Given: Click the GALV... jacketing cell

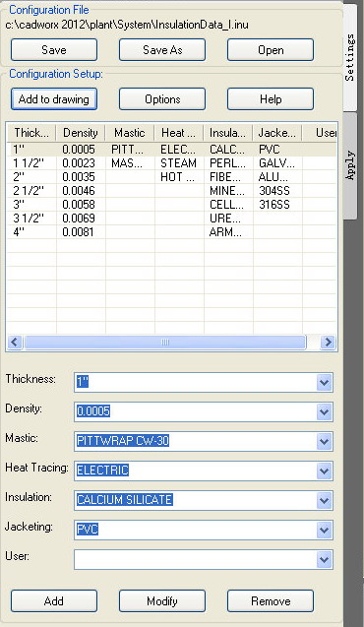Looking at the screenshot, I should pos(277,163).
